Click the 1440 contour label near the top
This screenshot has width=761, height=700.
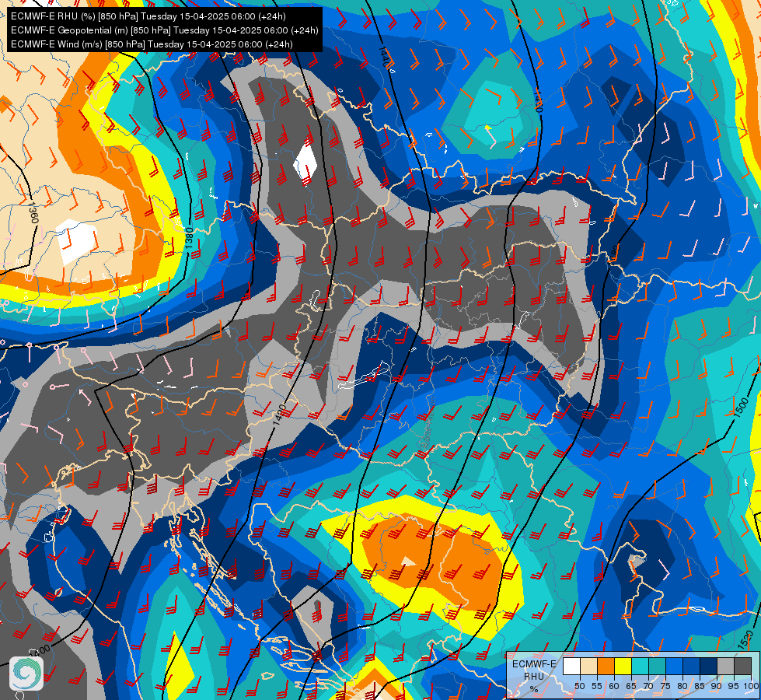(383, 58)
